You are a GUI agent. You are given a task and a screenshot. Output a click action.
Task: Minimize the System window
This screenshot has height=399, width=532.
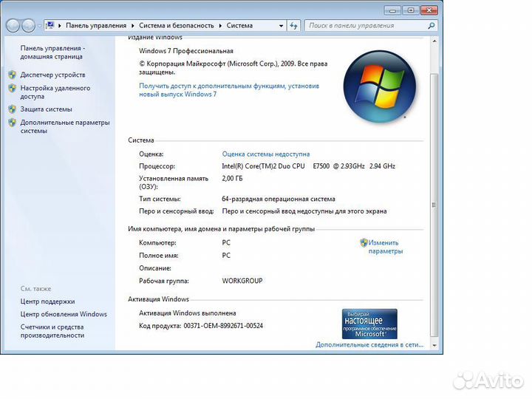(392, 10)
